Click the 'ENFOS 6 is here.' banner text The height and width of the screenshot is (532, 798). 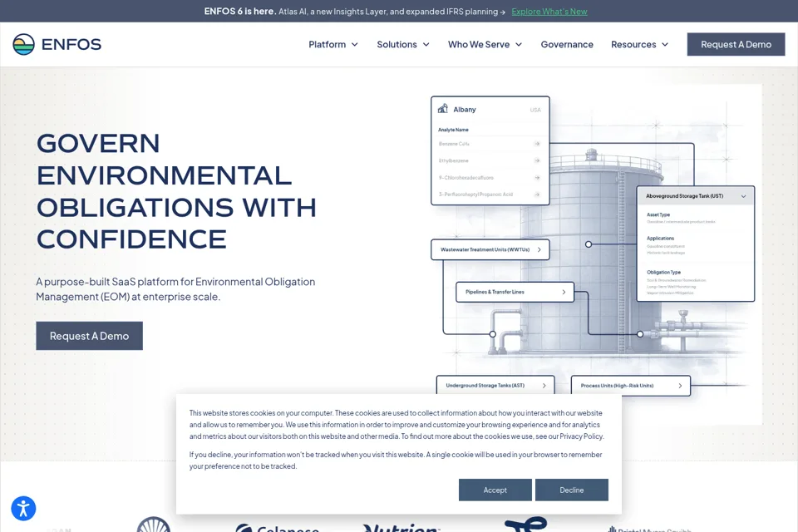pos(240,11)
